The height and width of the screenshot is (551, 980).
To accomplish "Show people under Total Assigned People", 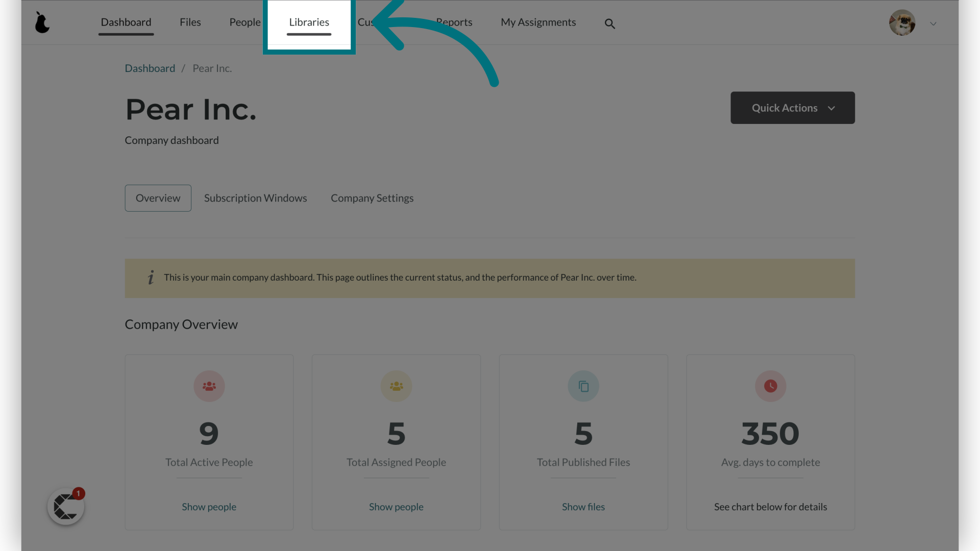I will click(396, 507).
